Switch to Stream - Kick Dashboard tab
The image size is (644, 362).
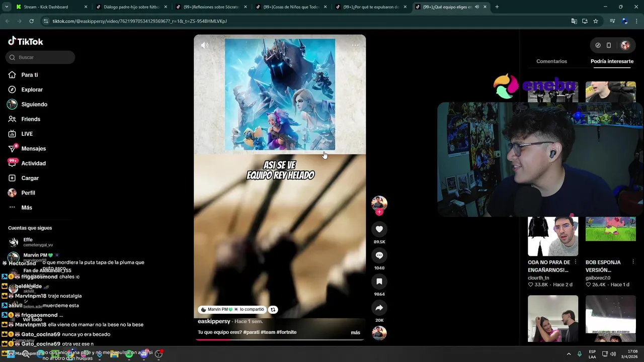(x=51, y=7)
